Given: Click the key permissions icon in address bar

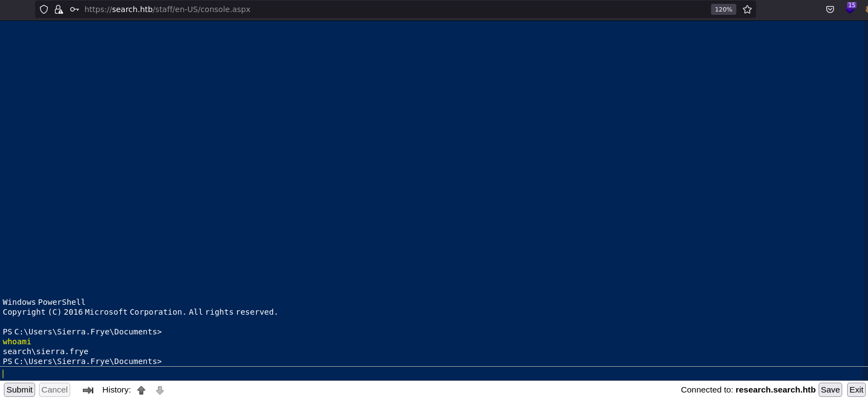Looking at the screenshot, I should click(74, 9).
